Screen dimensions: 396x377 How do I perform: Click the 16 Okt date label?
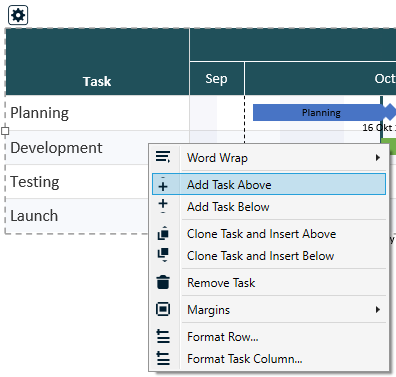click(379, 127)
